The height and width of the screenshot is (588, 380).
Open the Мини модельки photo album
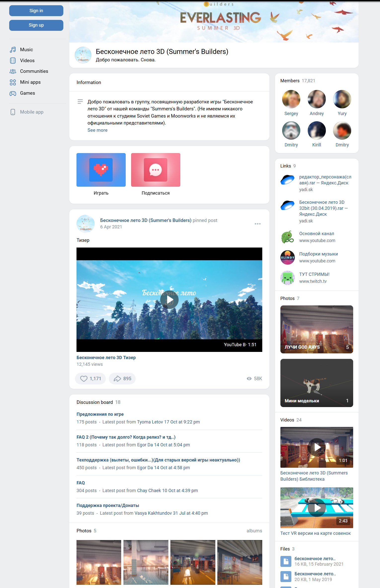coord(317,383)
